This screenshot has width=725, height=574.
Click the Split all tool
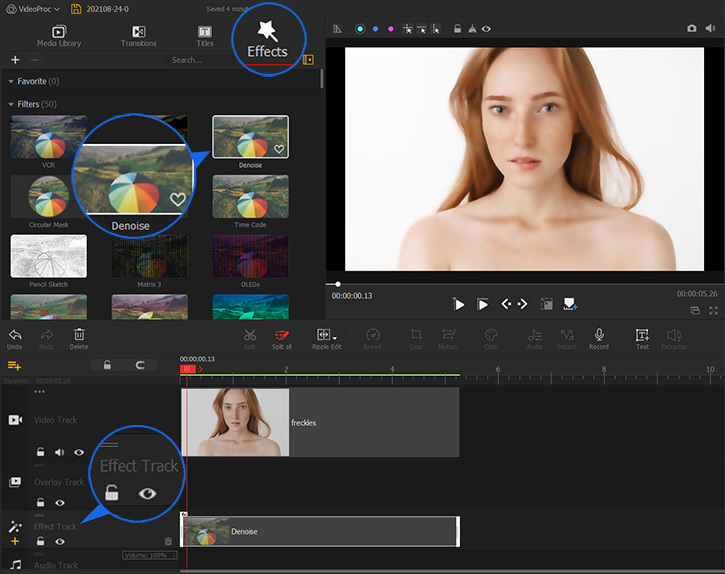point(282,335)
